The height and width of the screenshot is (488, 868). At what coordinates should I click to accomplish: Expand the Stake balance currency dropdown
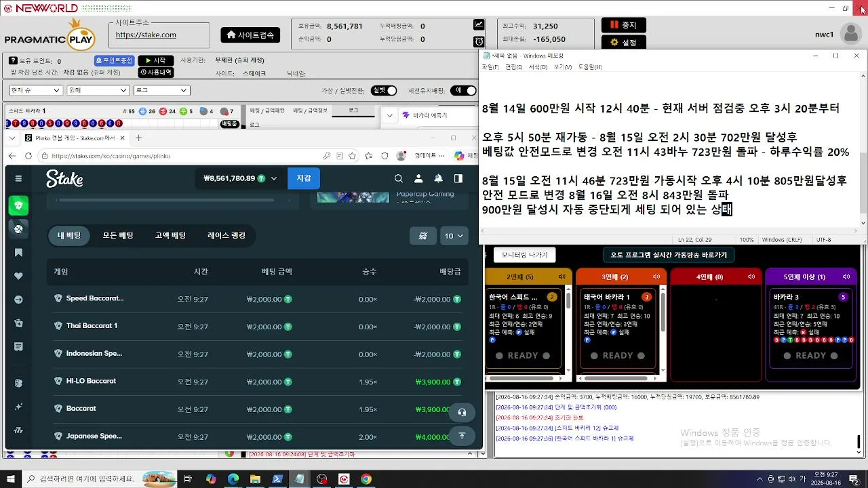[x=274, y=178]
